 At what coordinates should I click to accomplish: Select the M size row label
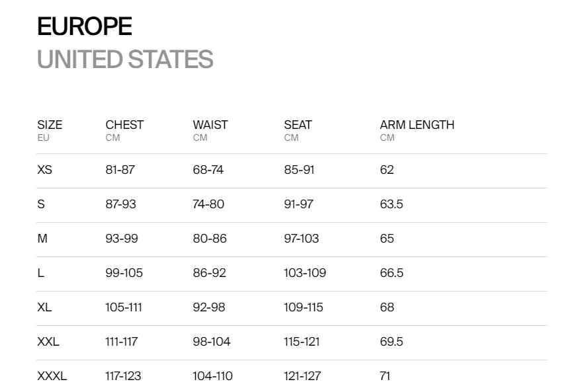42,238
